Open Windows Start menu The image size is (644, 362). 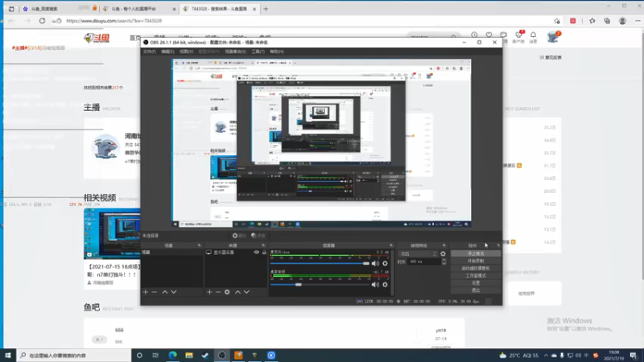coord(8,356)
